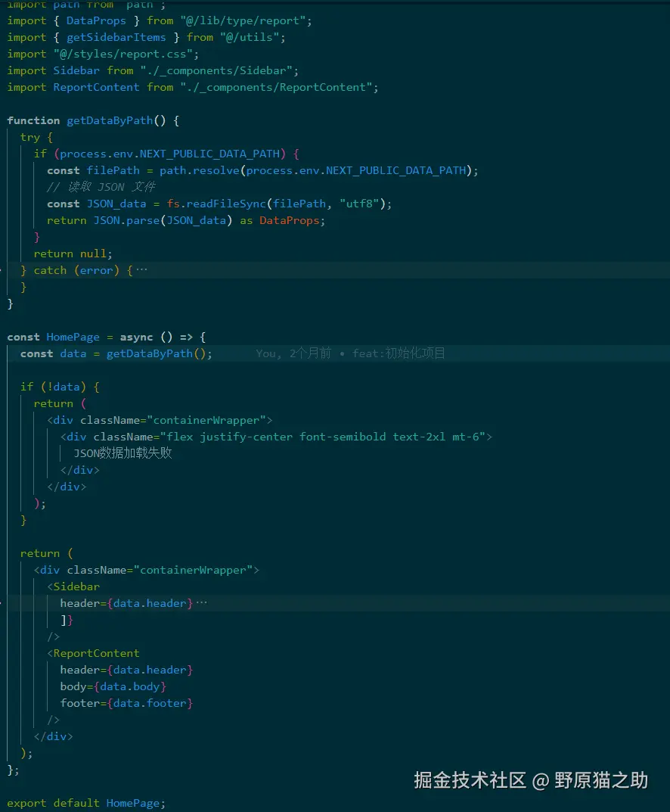Expand folded Sidebar header prop ellipsis
670x812 pixels.
pyautogui.click(x=201, y=603)
